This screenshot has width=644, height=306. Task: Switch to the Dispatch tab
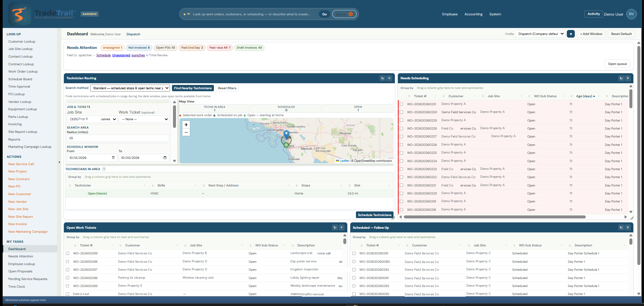[x=133, y=34]
